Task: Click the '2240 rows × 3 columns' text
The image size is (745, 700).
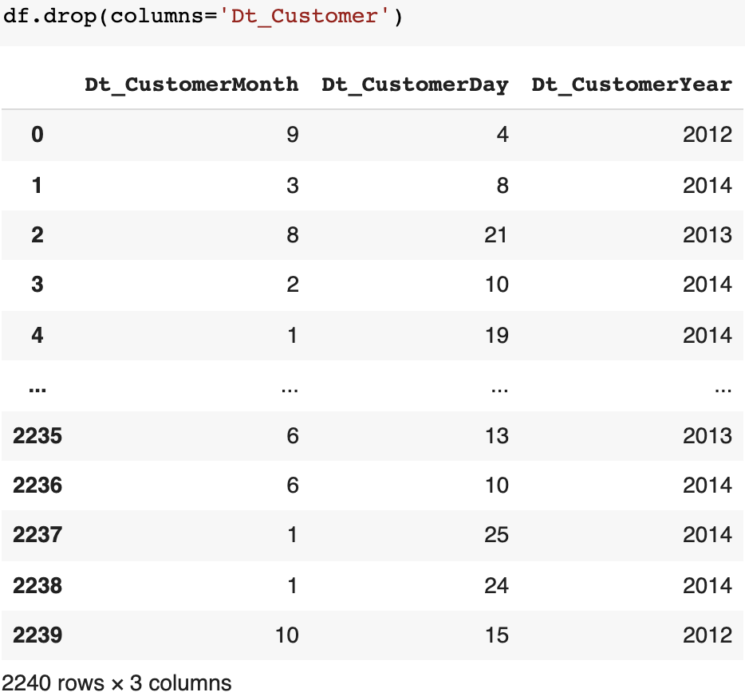Action: [116, 682]
